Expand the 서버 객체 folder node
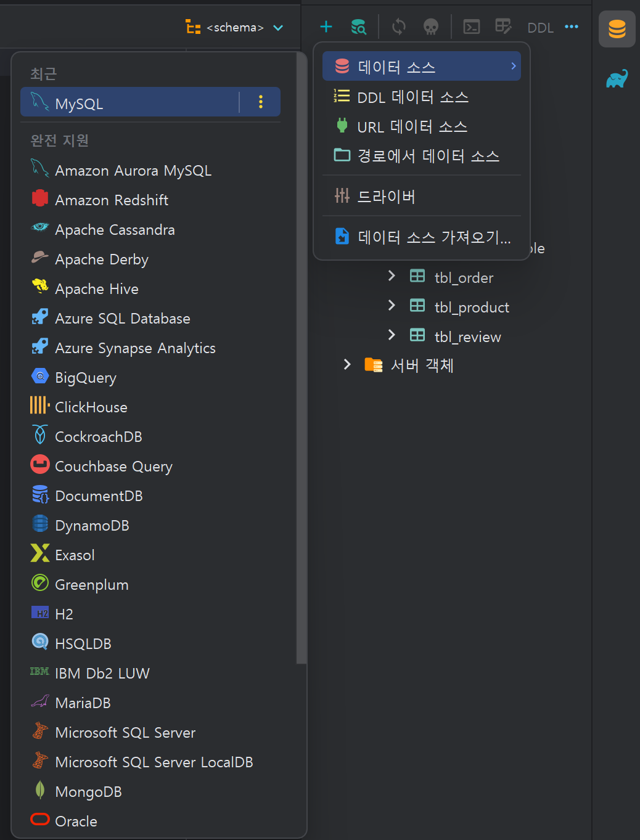The image size is (640, 840). 347,364
